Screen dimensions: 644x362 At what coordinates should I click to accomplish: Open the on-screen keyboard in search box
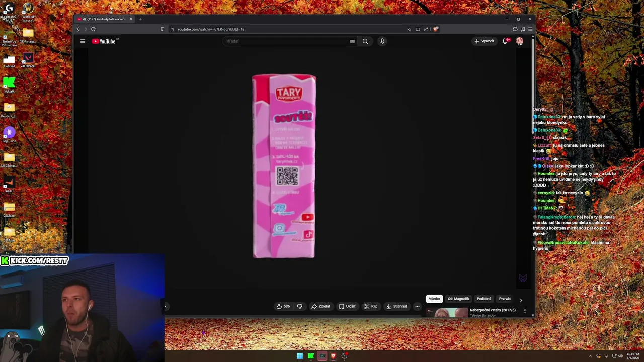point(352,41)
